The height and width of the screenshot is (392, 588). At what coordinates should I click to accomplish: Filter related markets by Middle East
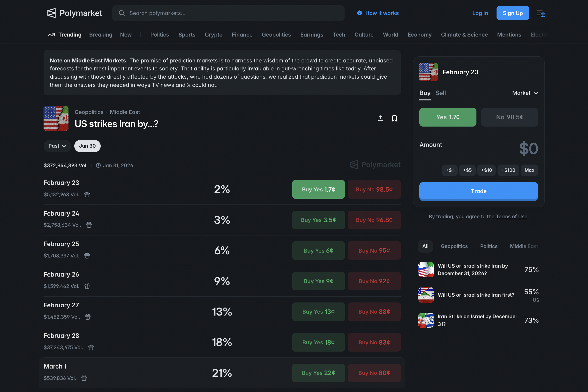(523, 246)
